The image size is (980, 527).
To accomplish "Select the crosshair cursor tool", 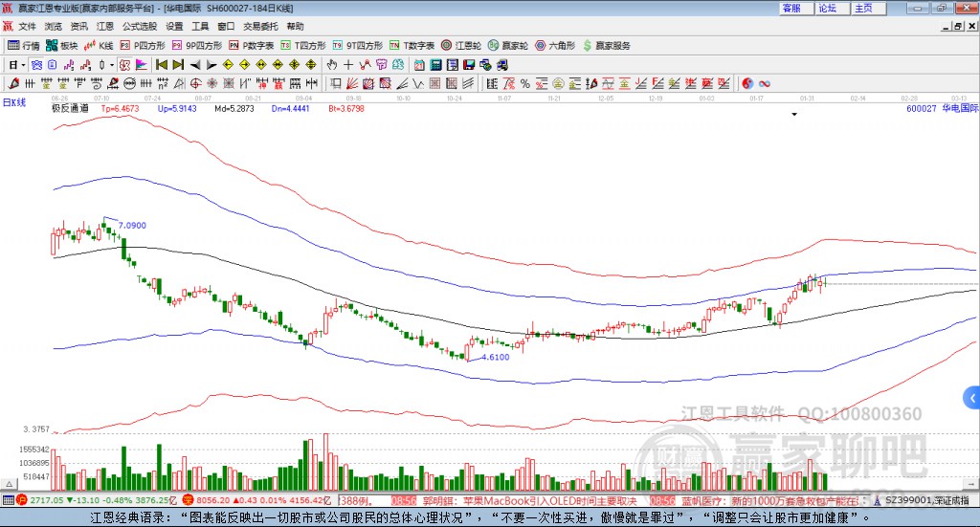I will (349, 65).
